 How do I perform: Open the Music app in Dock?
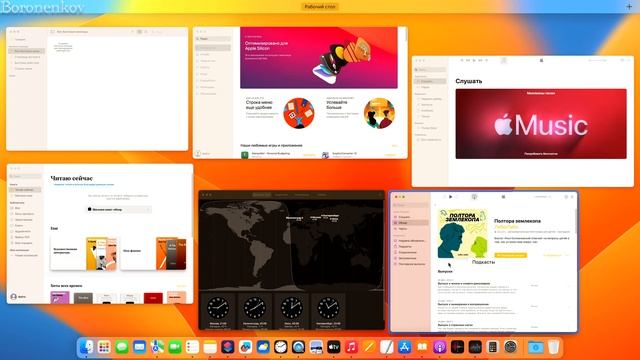click(x=351, y=347)
